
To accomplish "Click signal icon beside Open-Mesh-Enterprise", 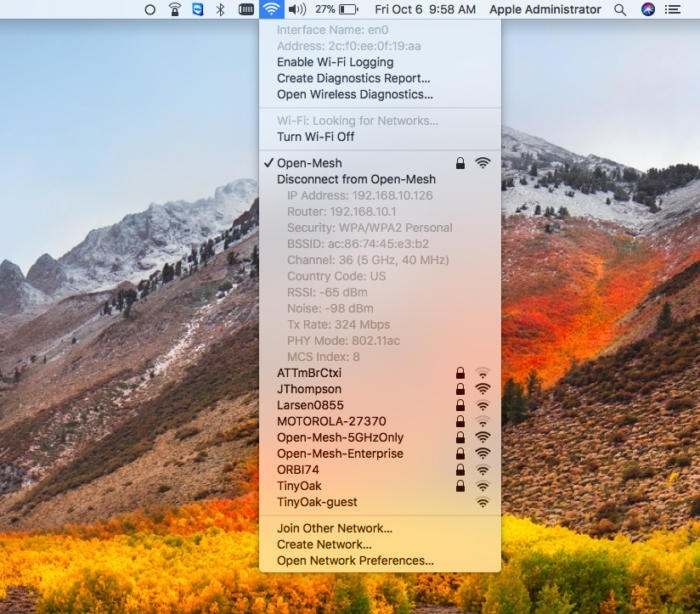I will 483,453.
